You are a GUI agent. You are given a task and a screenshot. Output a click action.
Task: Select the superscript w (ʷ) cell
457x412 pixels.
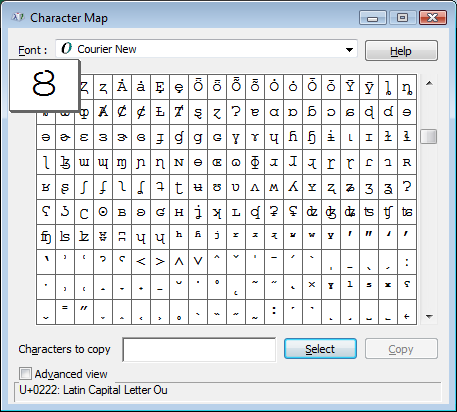pyautogui.click(x=312, y=237)
